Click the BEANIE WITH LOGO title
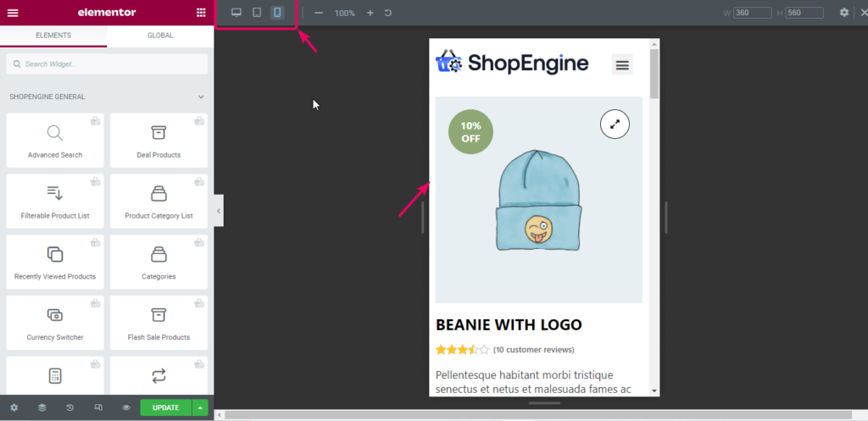 [509, 324]
